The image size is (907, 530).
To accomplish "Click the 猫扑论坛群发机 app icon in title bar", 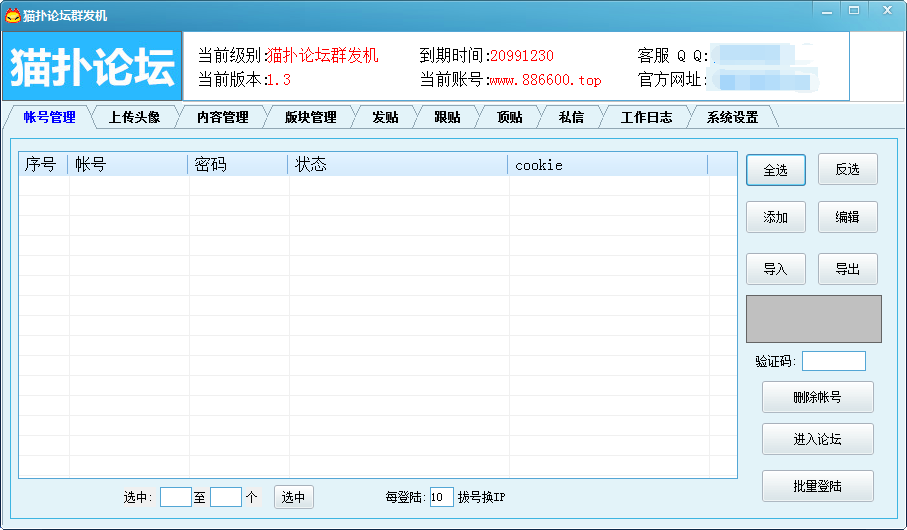I will tap(13, 15).
